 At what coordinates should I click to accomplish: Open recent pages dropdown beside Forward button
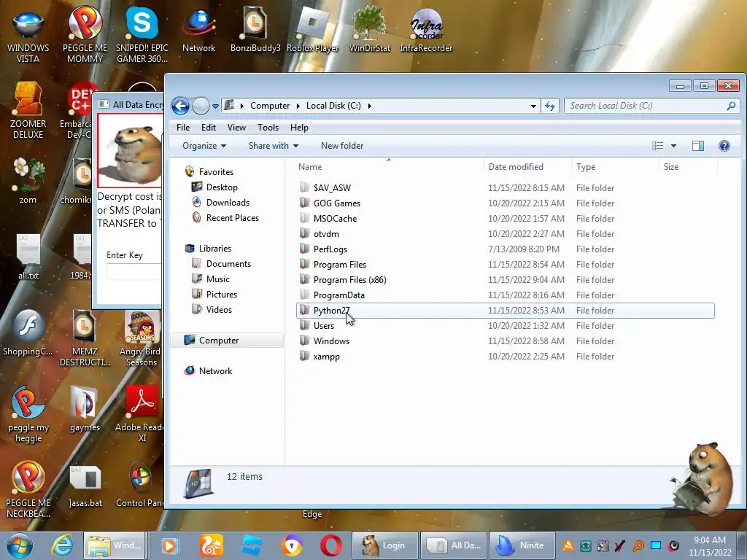point(215,106)
